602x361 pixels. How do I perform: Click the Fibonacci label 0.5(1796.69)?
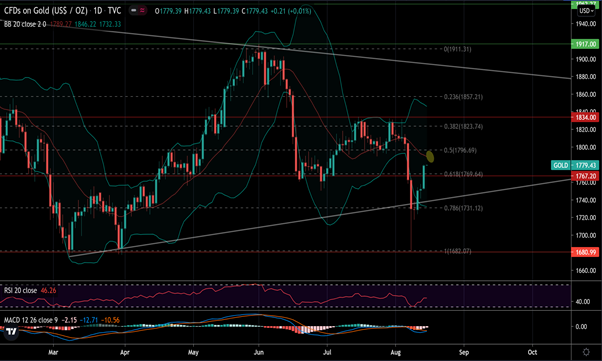click(x=460, y=150)
